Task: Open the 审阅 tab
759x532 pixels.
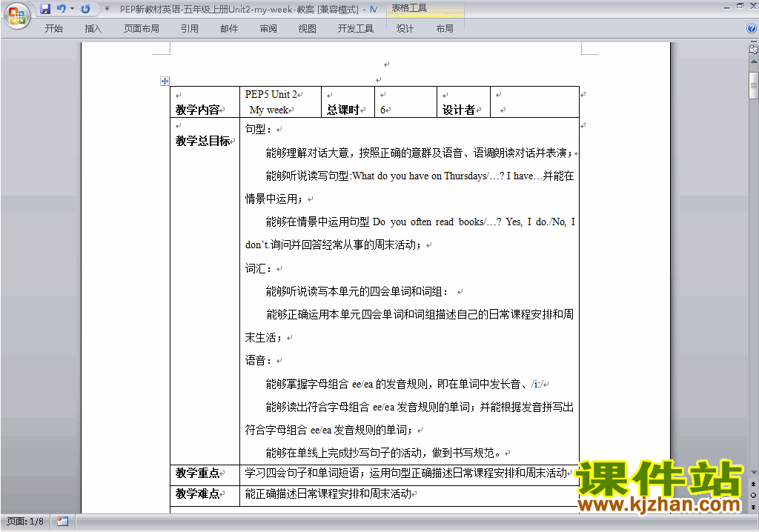Action: coord(268,29)
